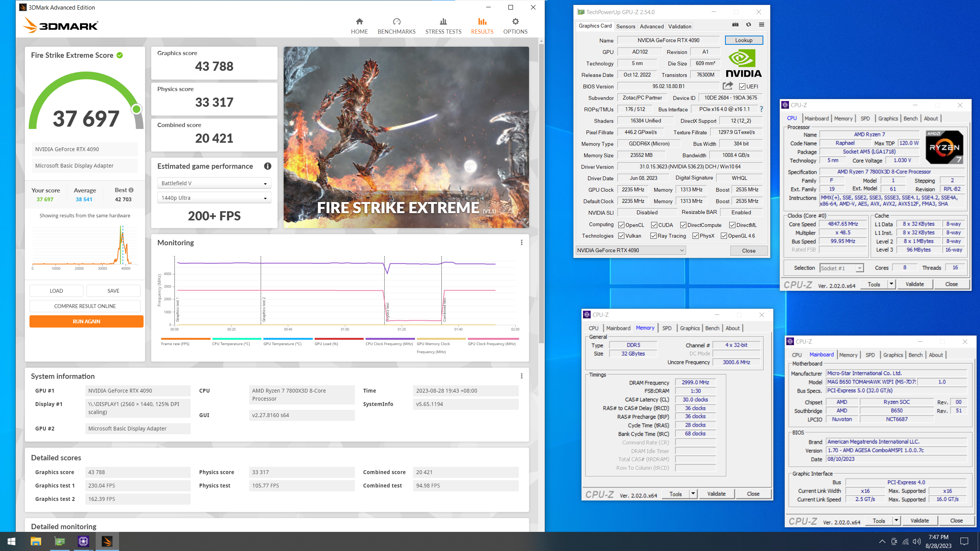Go to the 3DMark Benchmarks section

(x=397, y=26)
